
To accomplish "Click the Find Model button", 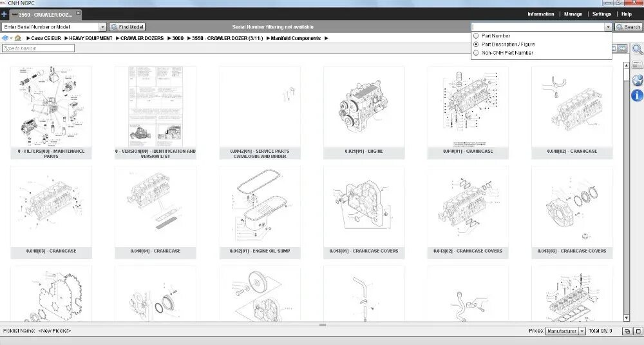I will tap(128, 26).
